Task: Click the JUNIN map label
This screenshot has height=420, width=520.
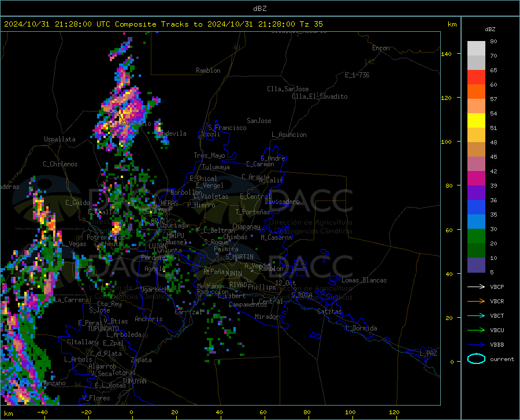Action: (233, 273)
